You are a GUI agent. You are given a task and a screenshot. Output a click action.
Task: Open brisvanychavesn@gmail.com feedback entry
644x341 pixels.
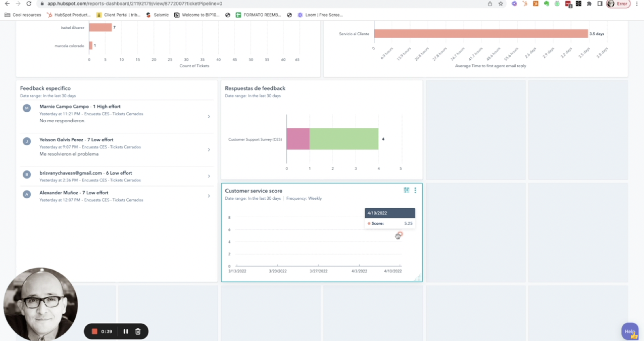(x=85, y=173)
